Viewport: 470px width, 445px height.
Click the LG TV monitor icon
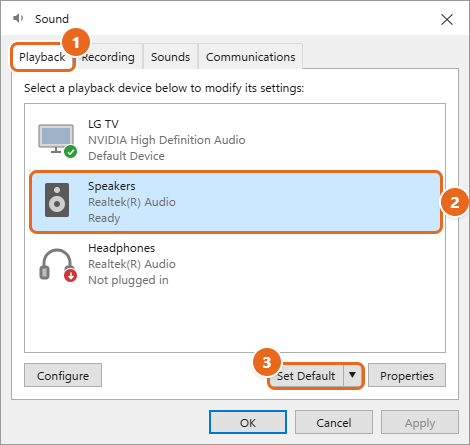click(x=57, y=140)
